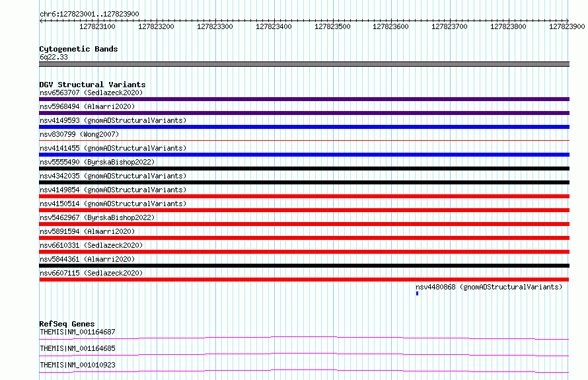The height and width of the screenshot is (380, 588).
Task: Click the black bar for nsv5844361
Action: click(x=304, y=266)
